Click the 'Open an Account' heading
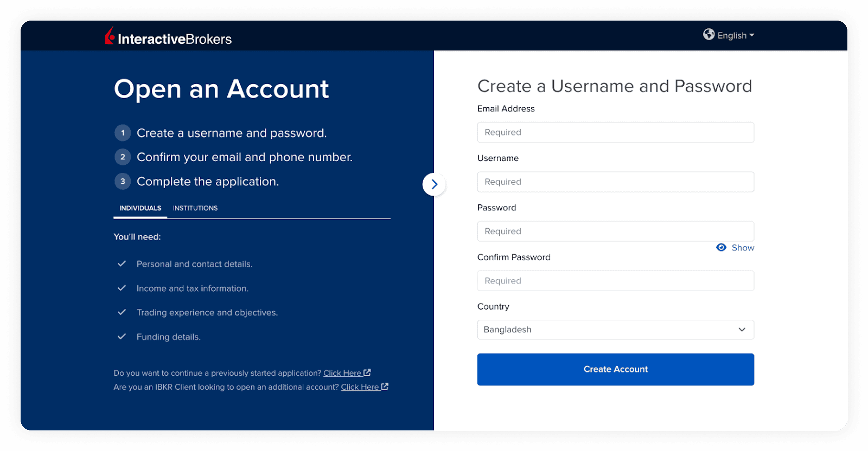 221,89
